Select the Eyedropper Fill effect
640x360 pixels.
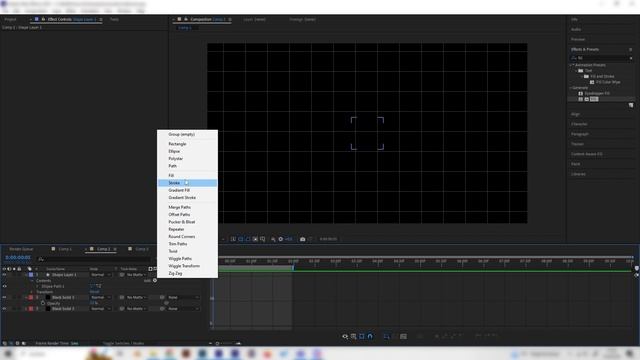tap(597, 93)
